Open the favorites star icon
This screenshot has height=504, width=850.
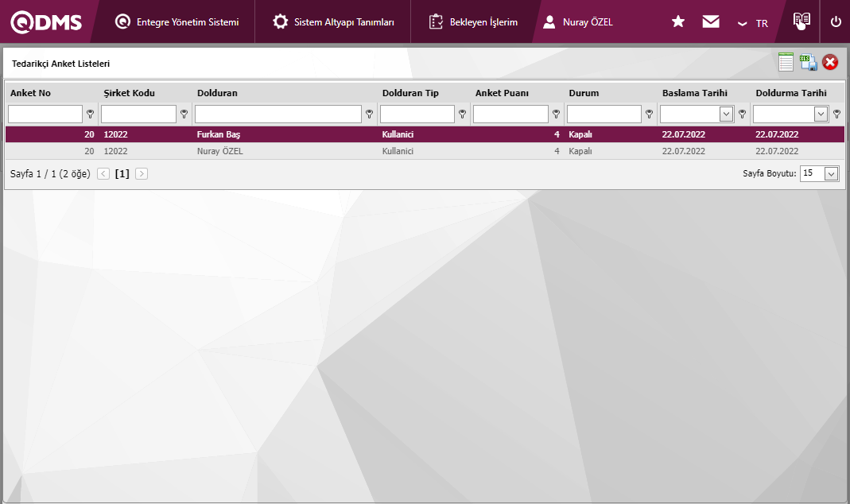[x=678, y=22]
